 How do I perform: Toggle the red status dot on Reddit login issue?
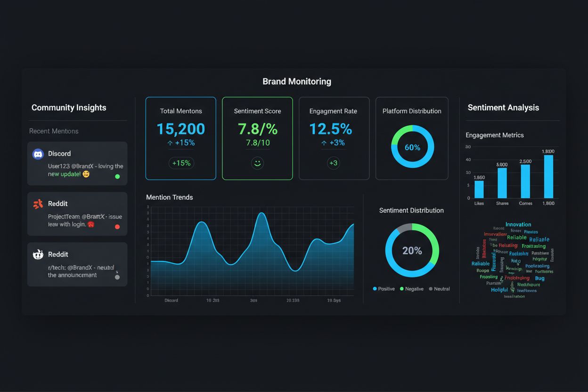pos(117,227)
